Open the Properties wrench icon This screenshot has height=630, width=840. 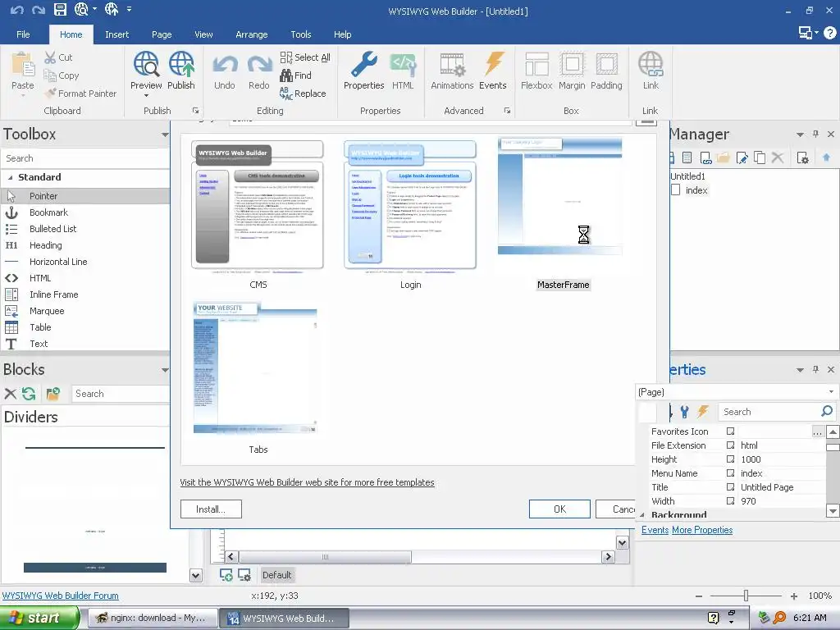[x=363, y=65]
